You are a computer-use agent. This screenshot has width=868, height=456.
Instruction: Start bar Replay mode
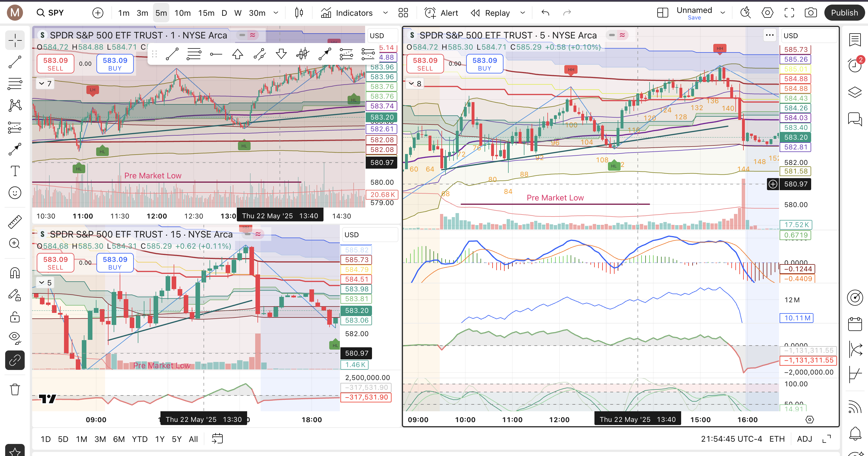(491, 13)
